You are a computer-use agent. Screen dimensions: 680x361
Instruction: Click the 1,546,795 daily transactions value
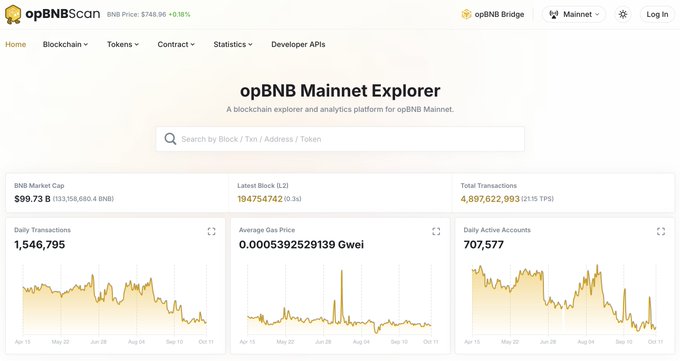point(39,245)
